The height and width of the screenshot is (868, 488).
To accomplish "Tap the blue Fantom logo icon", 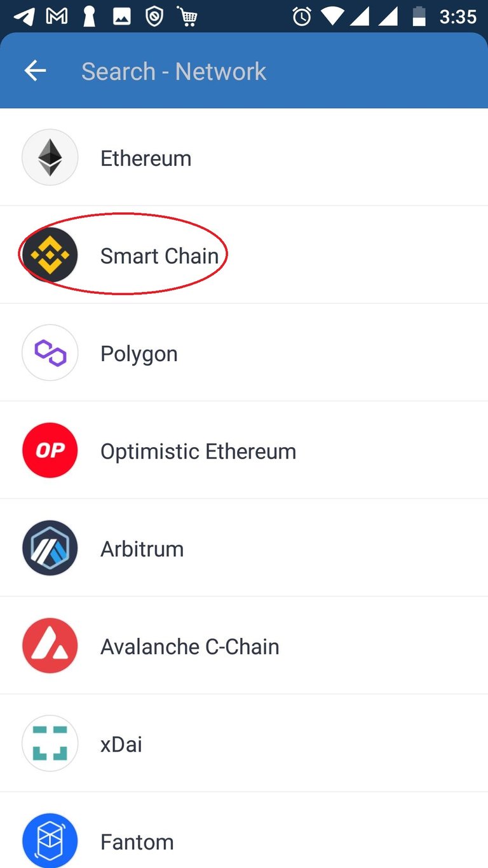I will pyautogui.click(x=50, y=841).
